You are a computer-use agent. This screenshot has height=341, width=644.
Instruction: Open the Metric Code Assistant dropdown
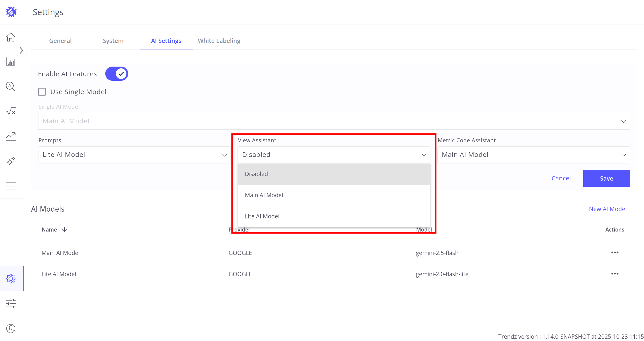(533, 155)
